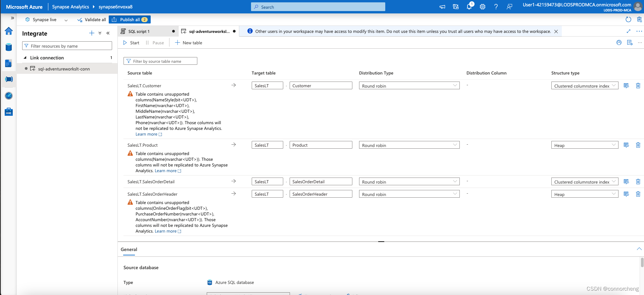The width and height of the screenshot is (644, 295).
Task: Open the settings gear in Azure header
Action: (x=483, y=7)
